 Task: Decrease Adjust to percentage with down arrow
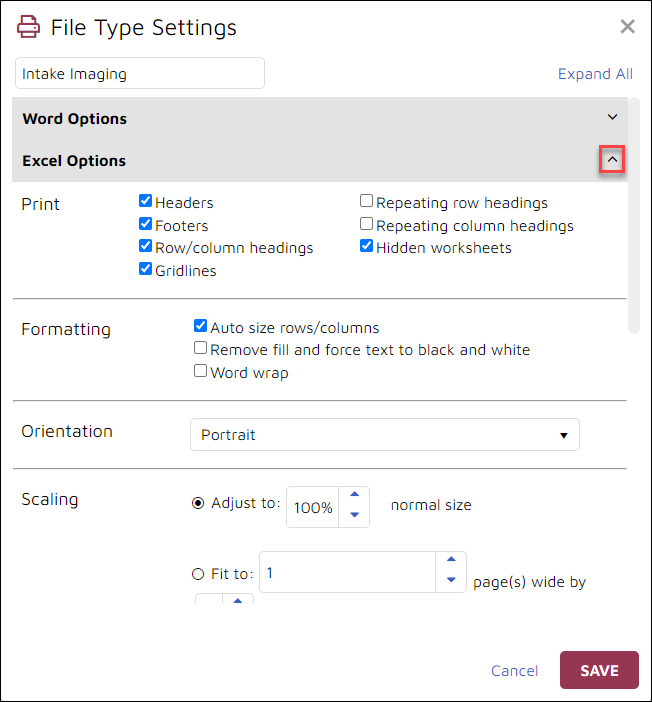(355, 515)
